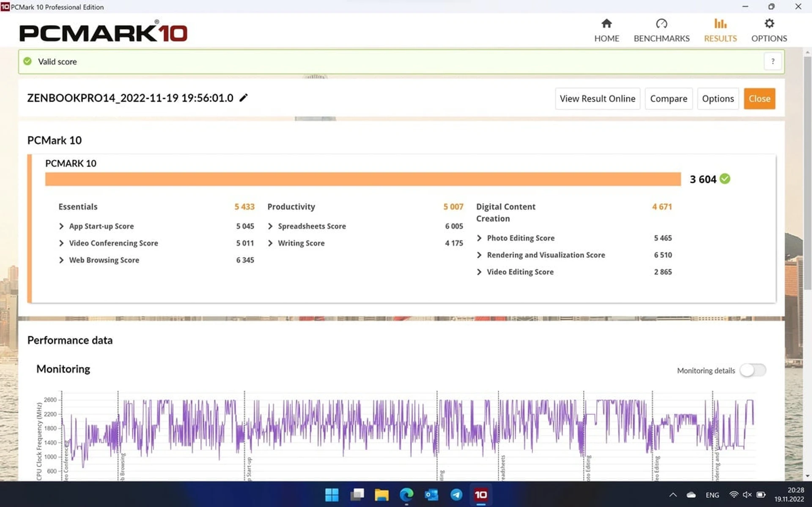Click the Compare button
Image resolution: width=812 pixels, height=507 pixels.
point(669,99)
